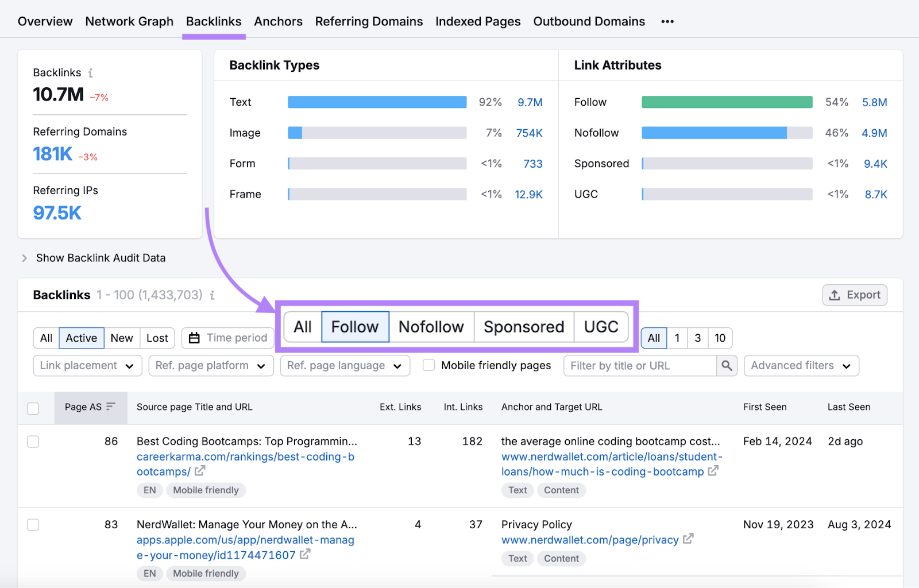Open the external link icon beside nerdwallet privacy URL
This screenshot has width=919, height=588.
click(x=689, y=540)
